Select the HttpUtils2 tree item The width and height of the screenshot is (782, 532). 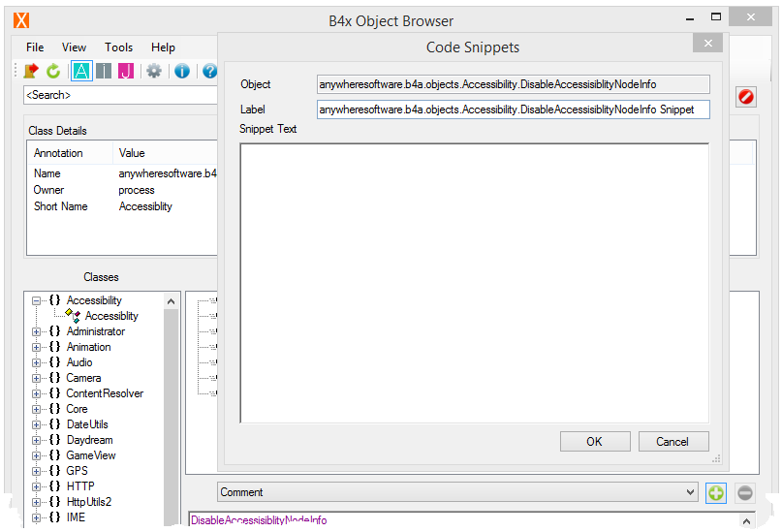pos(89,502)
